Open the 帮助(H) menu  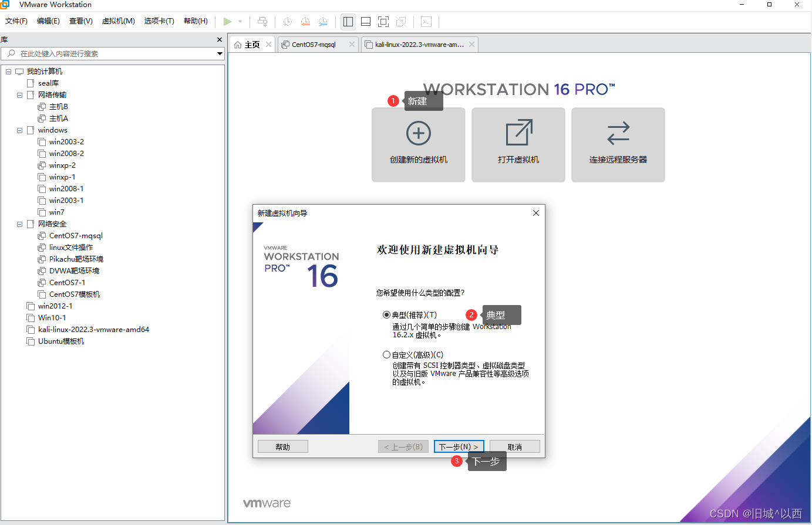(x=196, y=21)
